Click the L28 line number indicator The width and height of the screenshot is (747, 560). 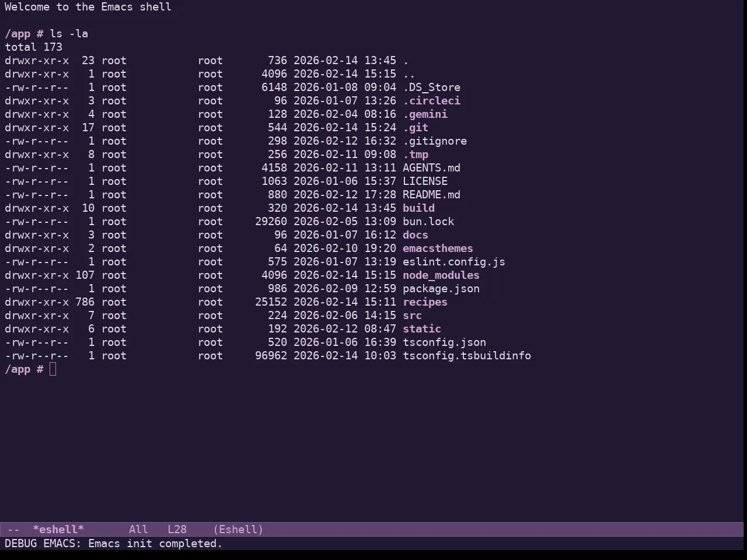coord(177,530)
